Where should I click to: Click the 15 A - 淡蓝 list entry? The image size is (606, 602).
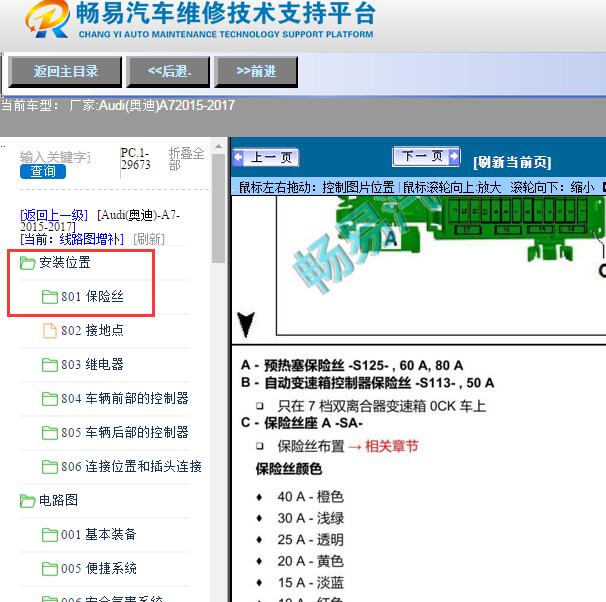[x=310, y=583]
